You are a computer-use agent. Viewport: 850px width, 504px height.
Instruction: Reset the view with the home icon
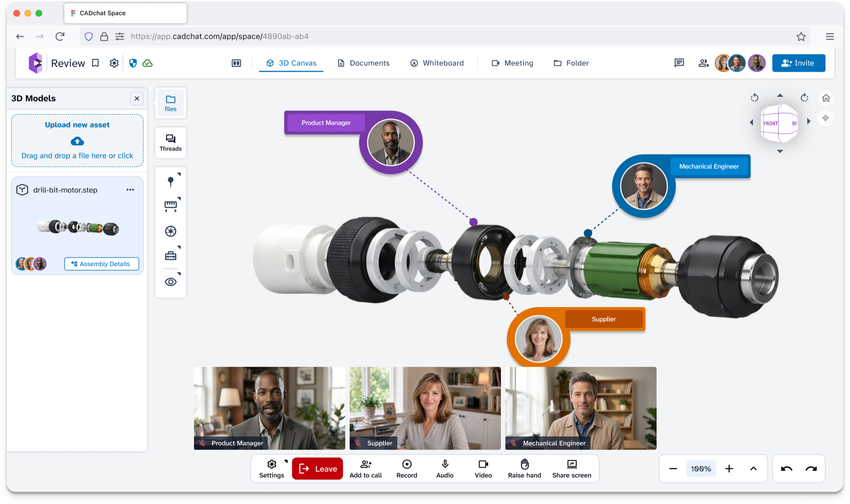pyautogui.click(x=826, y=98)
